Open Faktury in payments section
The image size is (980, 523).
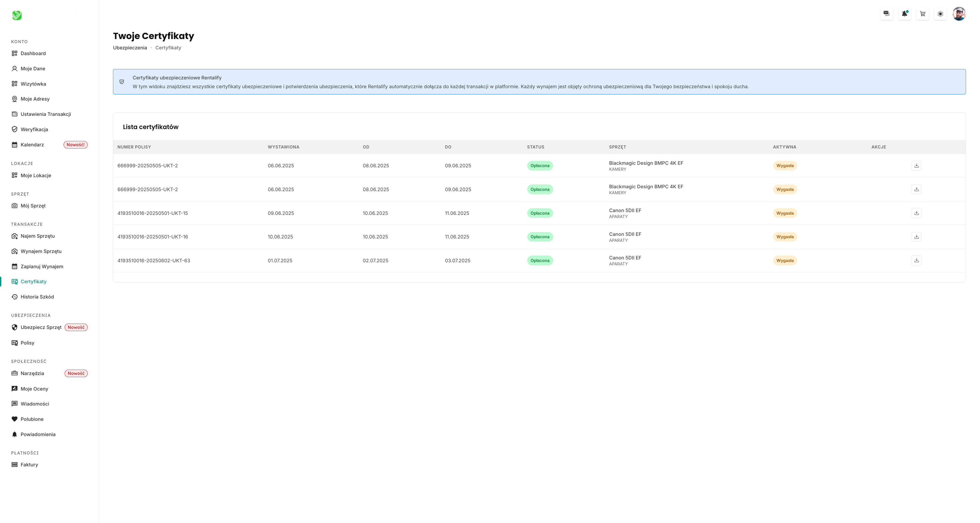click(29, 464)
